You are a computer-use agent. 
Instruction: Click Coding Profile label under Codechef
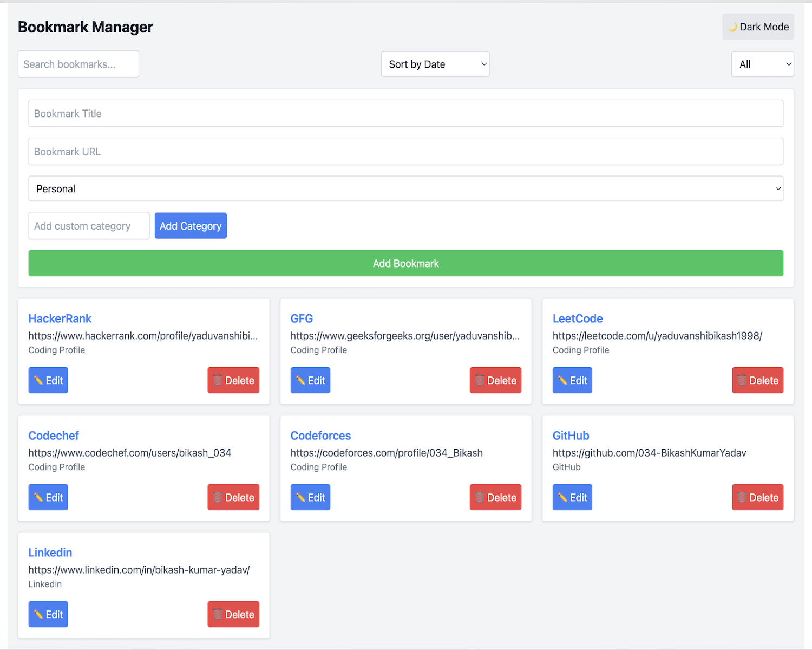click(x=57, y=467)
